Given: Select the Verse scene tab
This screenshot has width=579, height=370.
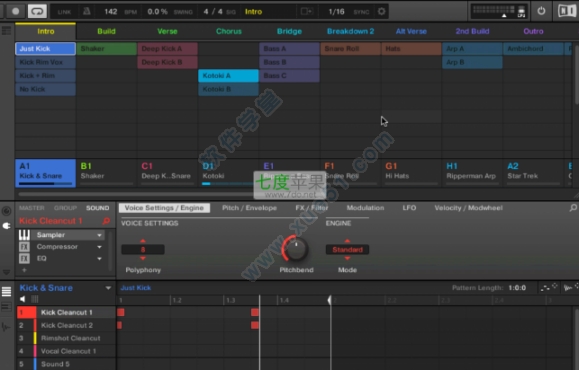Looking at the screenshot, I should (x=167, y=31).
